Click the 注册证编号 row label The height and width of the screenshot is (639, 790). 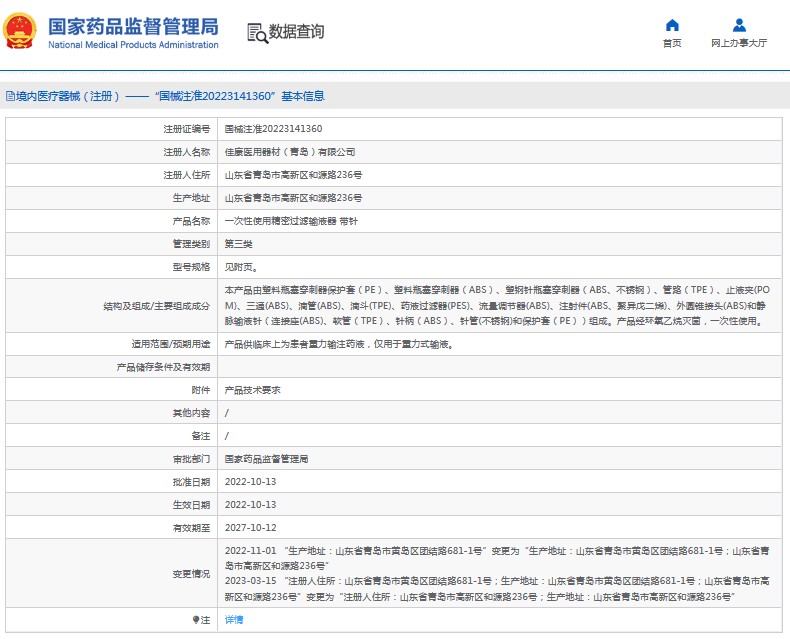(186, 129)
